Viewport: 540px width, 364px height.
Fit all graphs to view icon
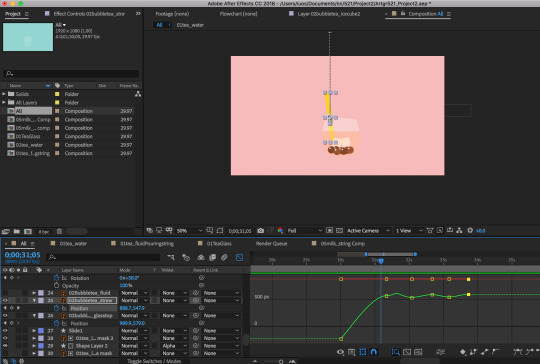point(418,352)
